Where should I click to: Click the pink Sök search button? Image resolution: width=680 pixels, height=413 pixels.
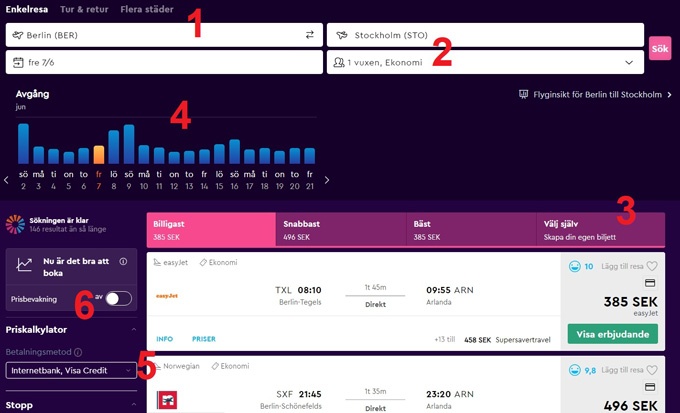[x=659, y=48]
